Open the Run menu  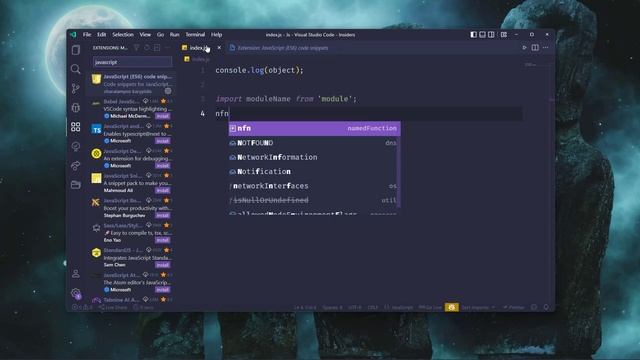(x=174, y=35)
